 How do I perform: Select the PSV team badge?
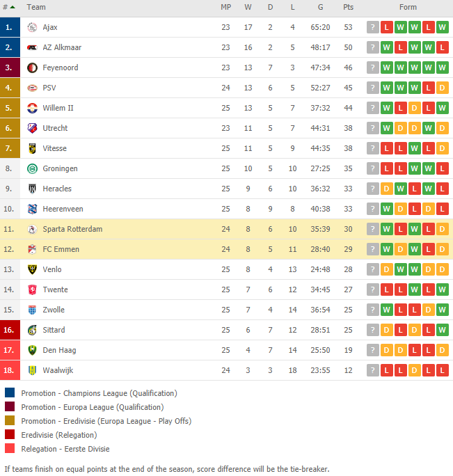coord(32,88)
